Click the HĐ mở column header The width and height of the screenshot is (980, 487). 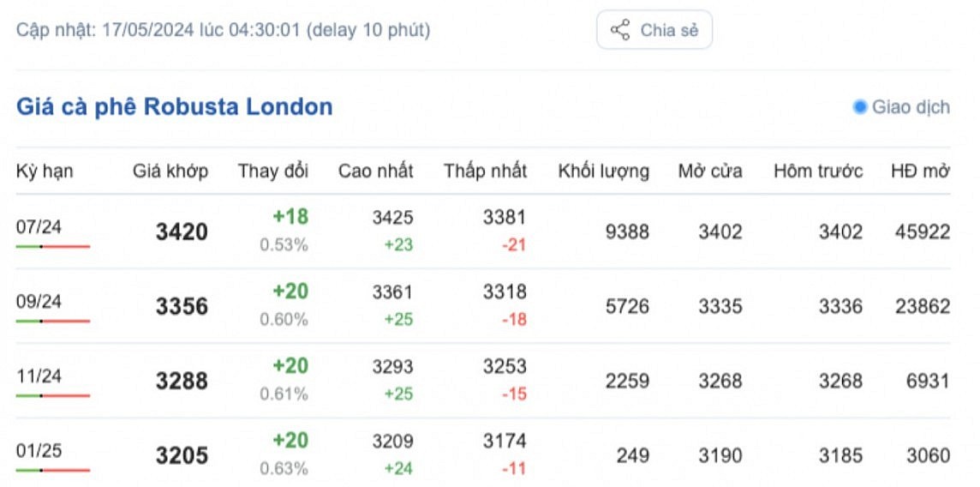pos(920,171)
